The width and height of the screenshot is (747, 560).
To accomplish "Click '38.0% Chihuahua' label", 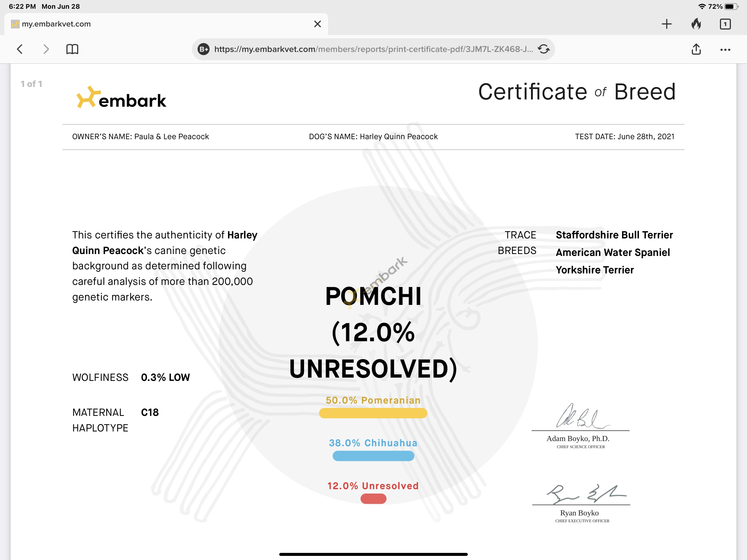I will tap(373, 443).
